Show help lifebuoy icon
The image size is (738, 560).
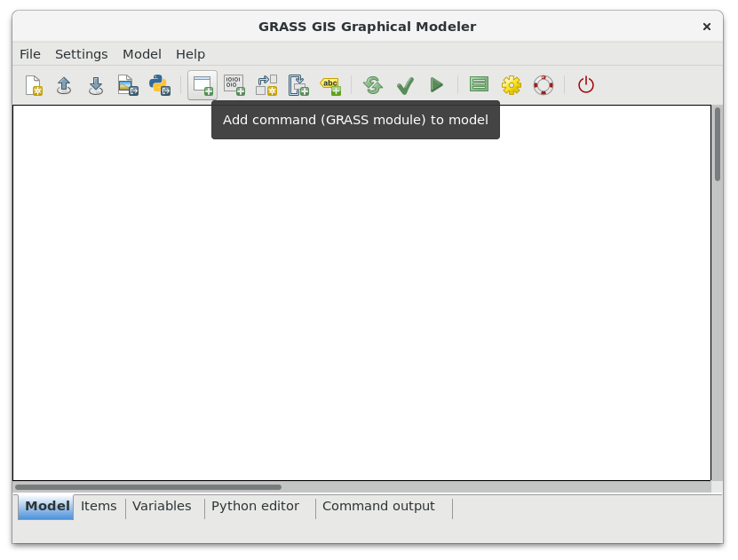[x=544, y=85]
